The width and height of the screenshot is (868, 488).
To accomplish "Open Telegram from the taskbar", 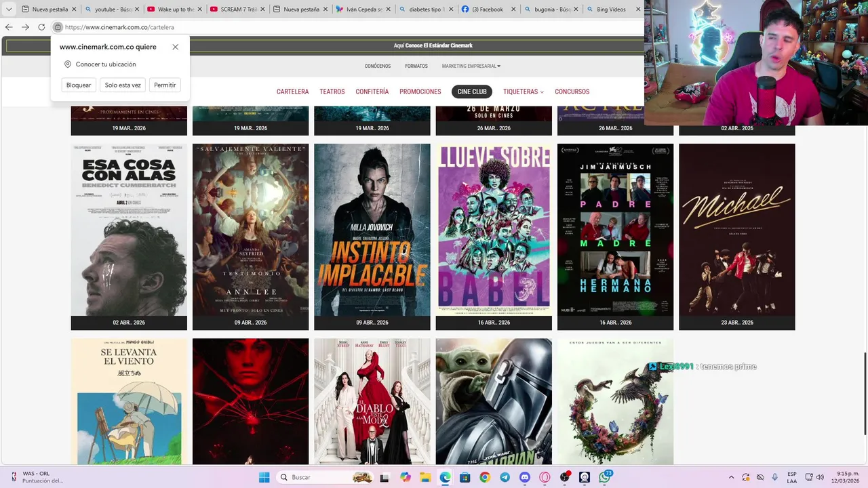I will (x=505, y=477).
